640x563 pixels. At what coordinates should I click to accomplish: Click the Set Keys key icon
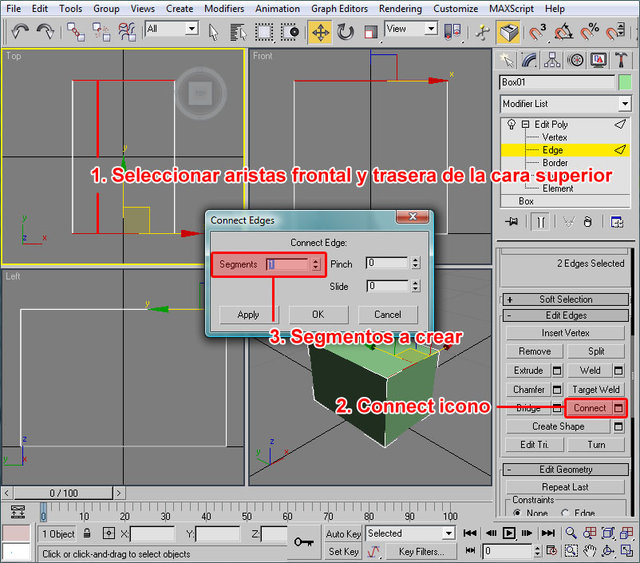point(304,541)
